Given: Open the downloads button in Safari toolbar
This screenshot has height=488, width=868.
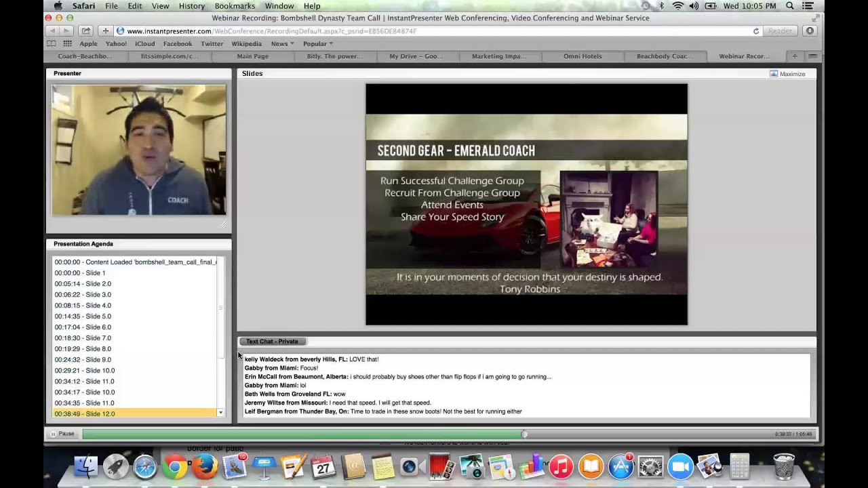Looking at the screenshot, I should 809,31.
